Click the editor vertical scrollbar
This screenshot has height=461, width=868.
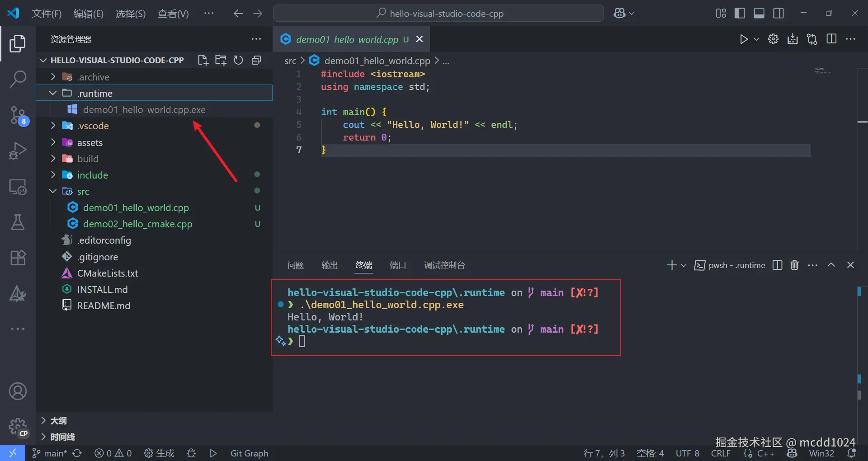tap(862, 160)
